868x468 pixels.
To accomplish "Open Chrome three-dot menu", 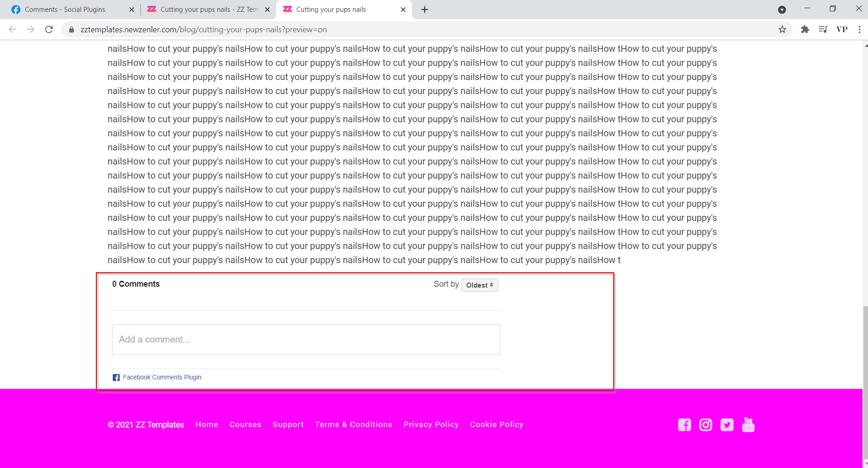I will tap(859, 30).
